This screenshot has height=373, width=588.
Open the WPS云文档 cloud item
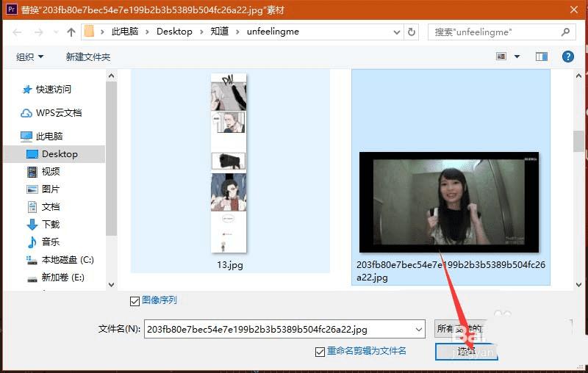click(x=51, y=113)
